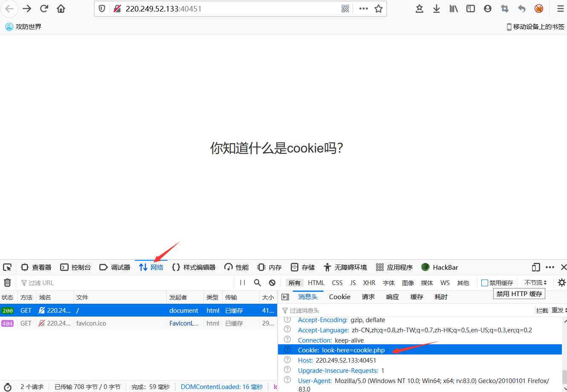Image resolution: width=567 pixels, height=392 pixels.
Task: Switch to the 调试器 devtools tab
Action: click(x=115, y=267)
